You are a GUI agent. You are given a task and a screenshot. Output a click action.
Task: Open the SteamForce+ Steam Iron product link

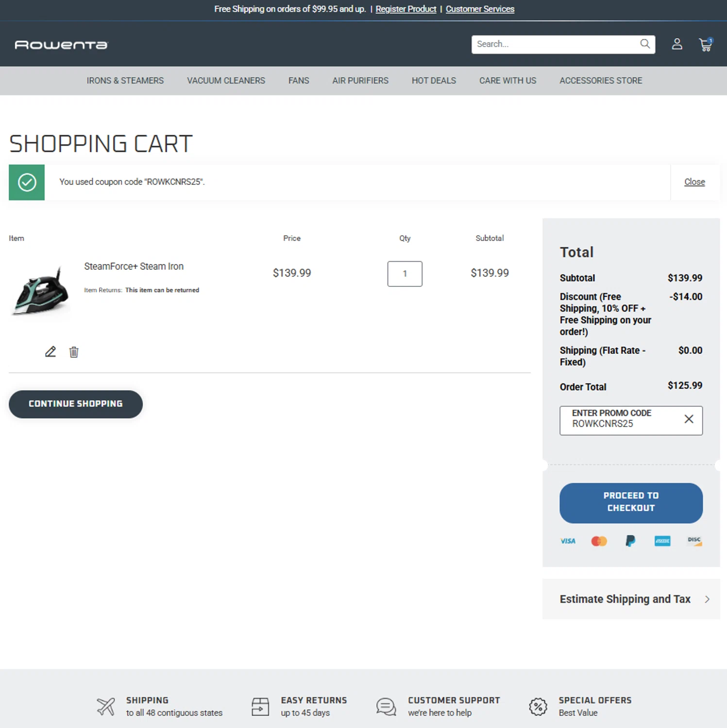tap(134, 266)
